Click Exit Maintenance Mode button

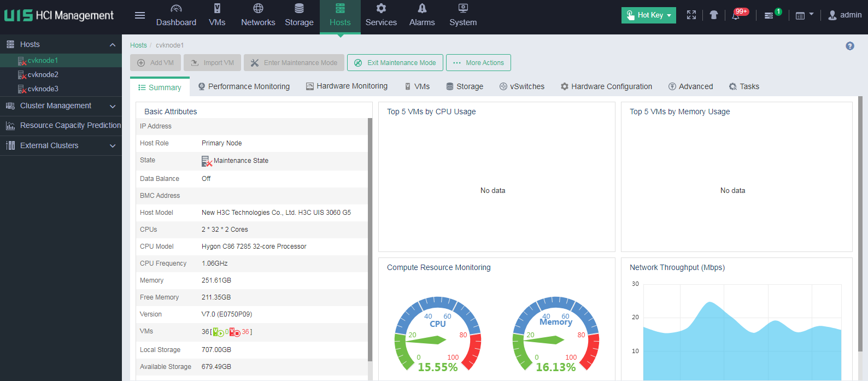click(395, 63)
